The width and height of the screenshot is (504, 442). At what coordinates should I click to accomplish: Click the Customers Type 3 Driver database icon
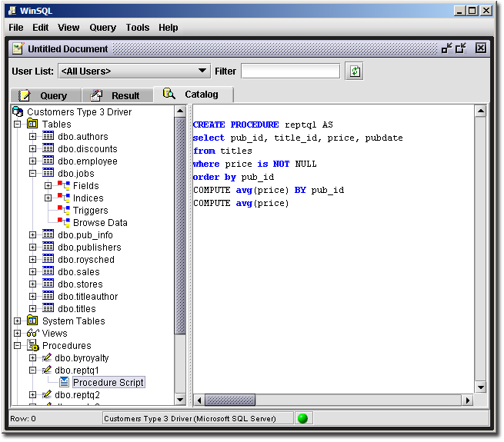click(x=18, y=111)
